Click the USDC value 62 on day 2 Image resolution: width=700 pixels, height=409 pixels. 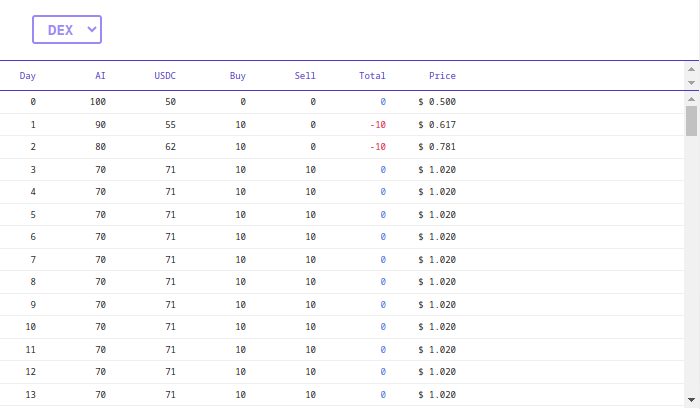coord(171,147)
